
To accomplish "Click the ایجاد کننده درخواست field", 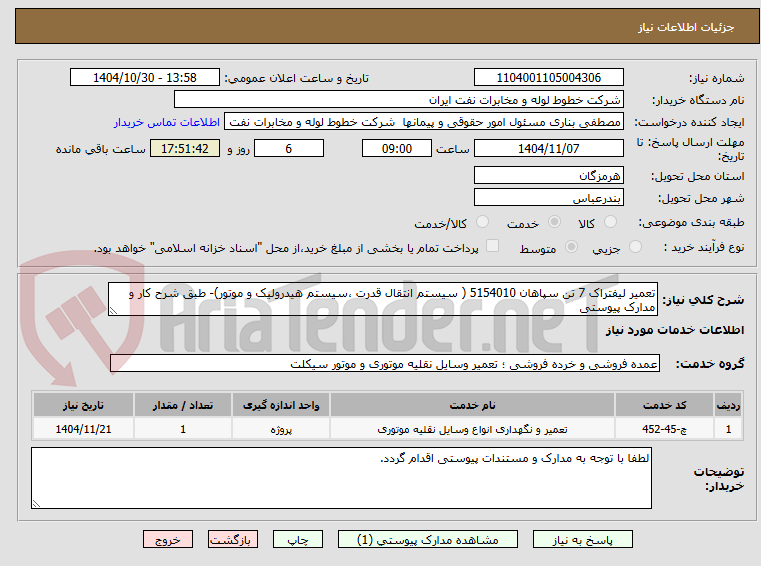I will click(x=424, y=122).
